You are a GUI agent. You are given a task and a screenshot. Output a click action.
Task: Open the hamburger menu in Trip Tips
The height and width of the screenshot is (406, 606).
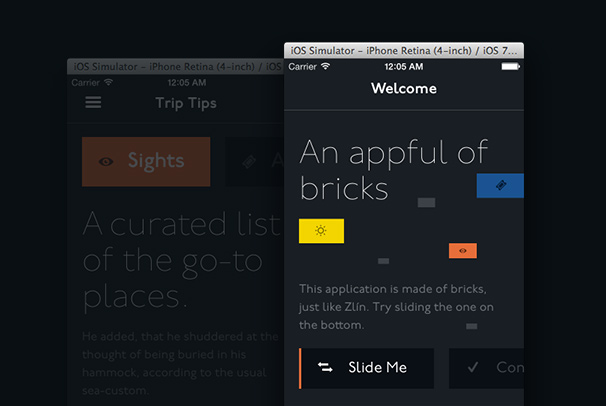click(93, 103)
